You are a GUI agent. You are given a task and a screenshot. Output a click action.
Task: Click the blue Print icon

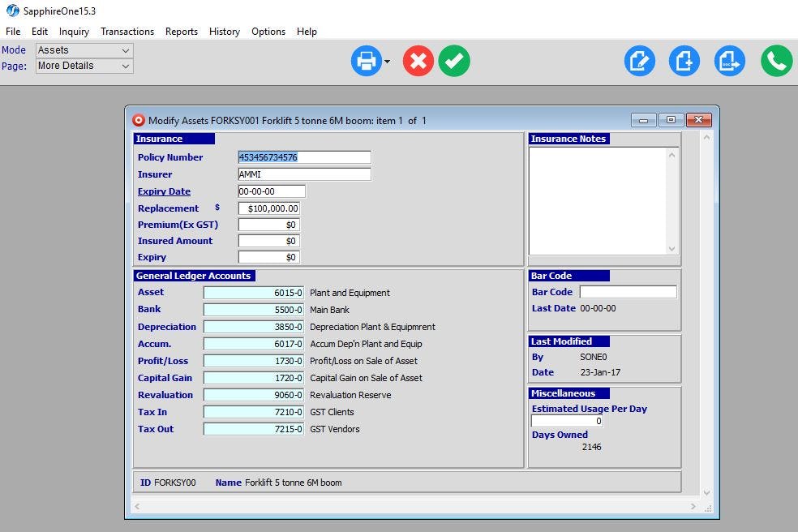point(366,61)
